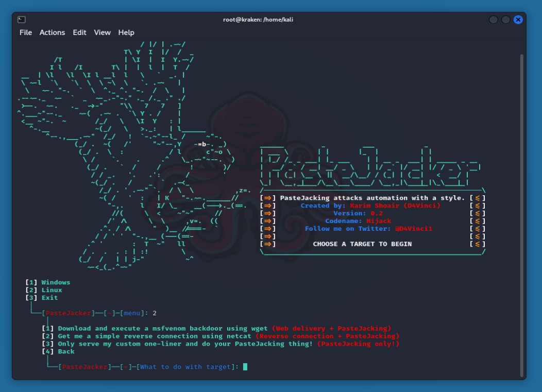The image size is (542, 392).
Task: Open the Help menu
Action: tap(126, 32)
